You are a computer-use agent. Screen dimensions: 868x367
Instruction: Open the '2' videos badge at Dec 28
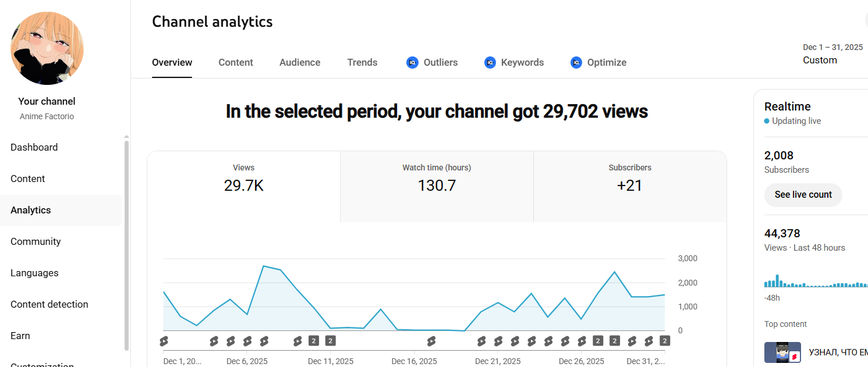tap(615, 341)
